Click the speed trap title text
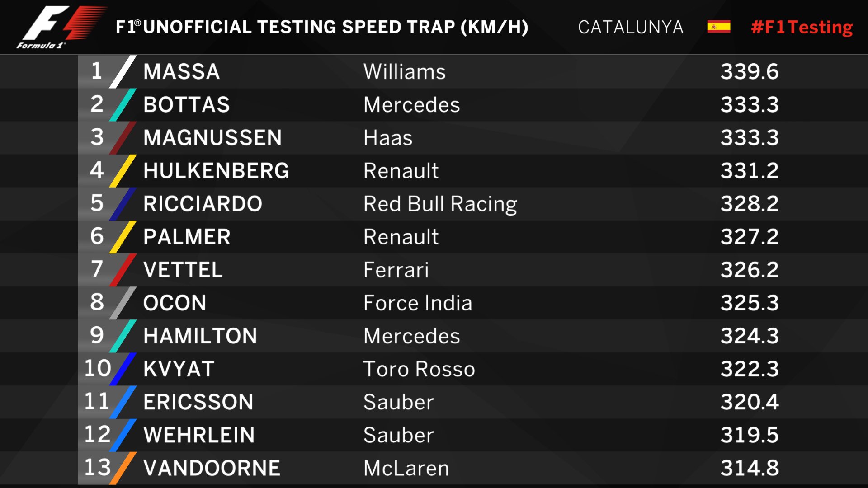 [322, 27]
